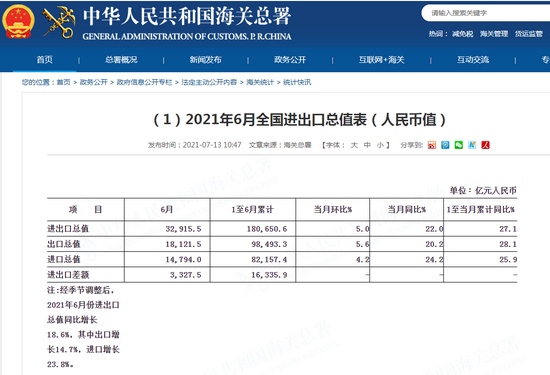Open 法定主动公开内容 breadcrumb link
The height and width of the screenshot is (375, 550).
tap(209, 82)
